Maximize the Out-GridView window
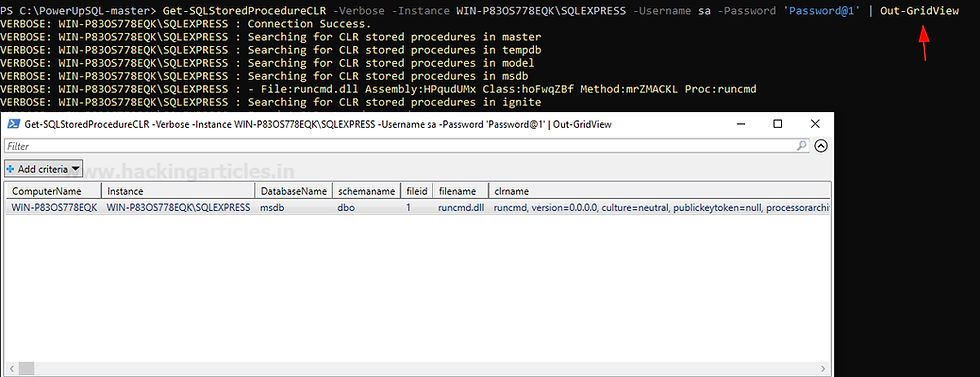The image size is (980, 377). [x=778, y=124]
